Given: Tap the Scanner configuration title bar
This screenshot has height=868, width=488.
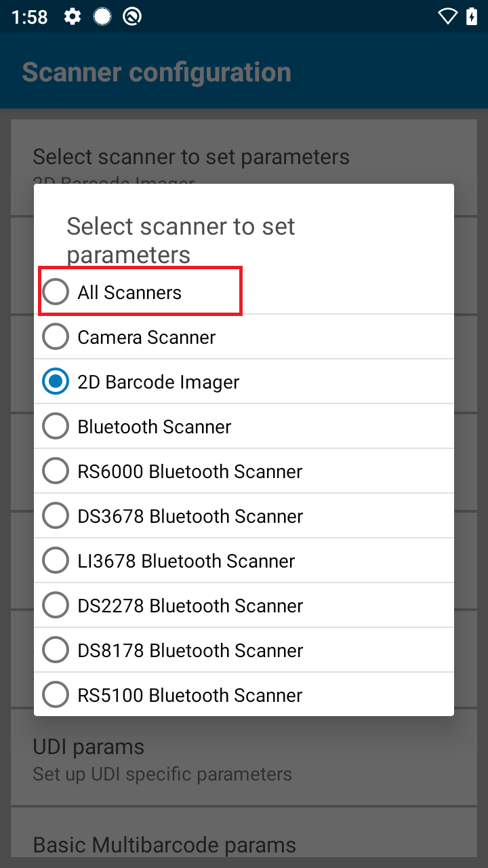Looking at the screenshot, I should pyautogui.click(x=157, y=71).
